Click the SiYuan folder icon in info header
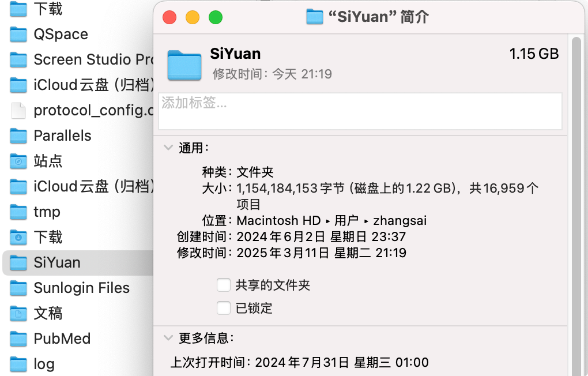 pyautogui.click(x=184, y=64)
